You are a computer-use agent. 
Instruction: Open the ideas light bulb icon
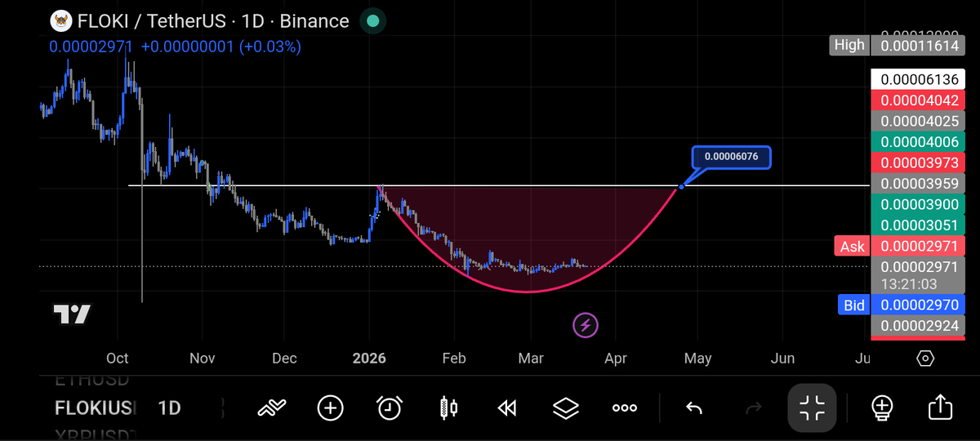[x=881, y=407]
